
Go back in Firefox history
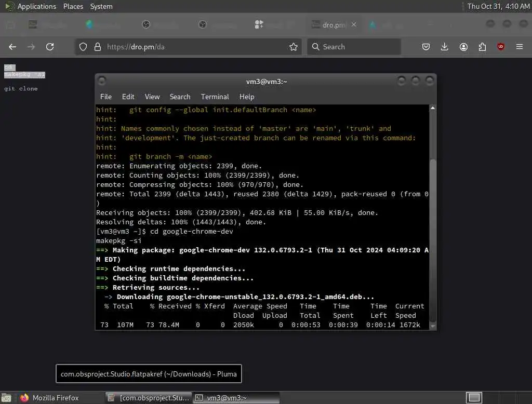point(12,47)
